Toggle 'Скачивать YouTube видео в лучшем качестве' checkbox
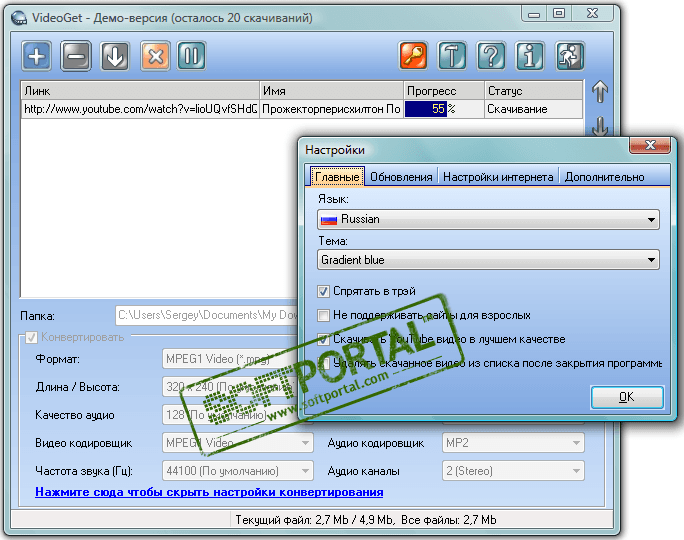 (x=323, y=339)
